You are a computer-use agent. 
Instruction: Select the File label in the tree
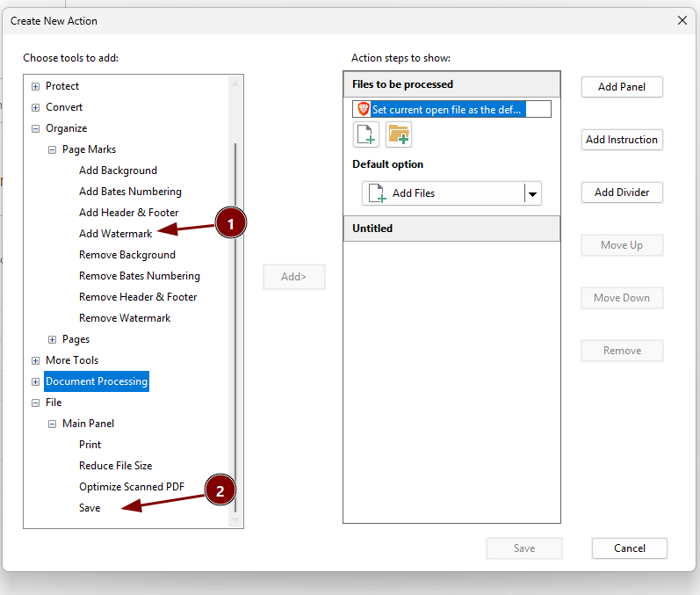[x=54, y=403]
